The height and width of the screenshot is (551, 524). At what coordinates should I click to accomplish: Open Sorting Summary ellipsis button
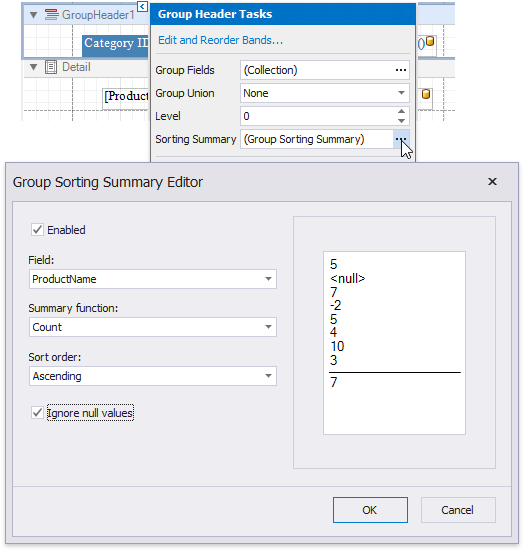tap(401, 139)
